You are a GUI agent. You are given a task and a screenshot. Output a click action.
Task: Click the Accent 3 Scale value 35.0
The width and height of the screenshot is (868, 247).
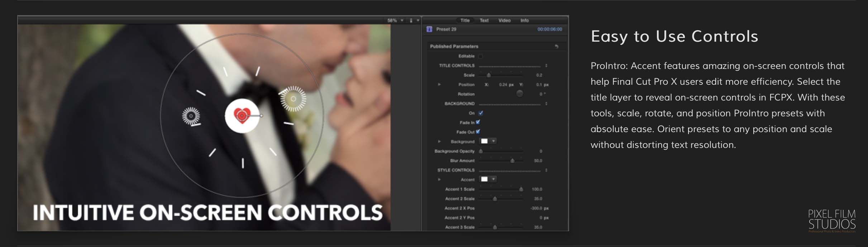point(538,227)
